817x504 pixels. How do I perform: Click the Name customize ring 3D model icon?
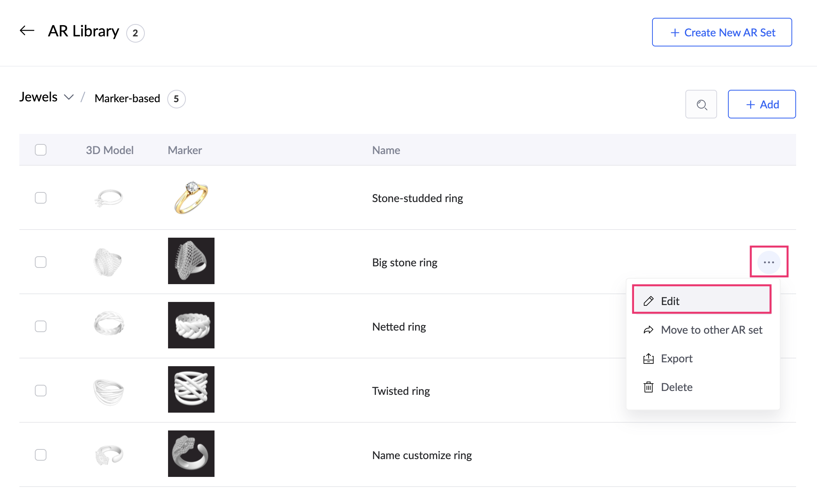click(x=109, y=455)
